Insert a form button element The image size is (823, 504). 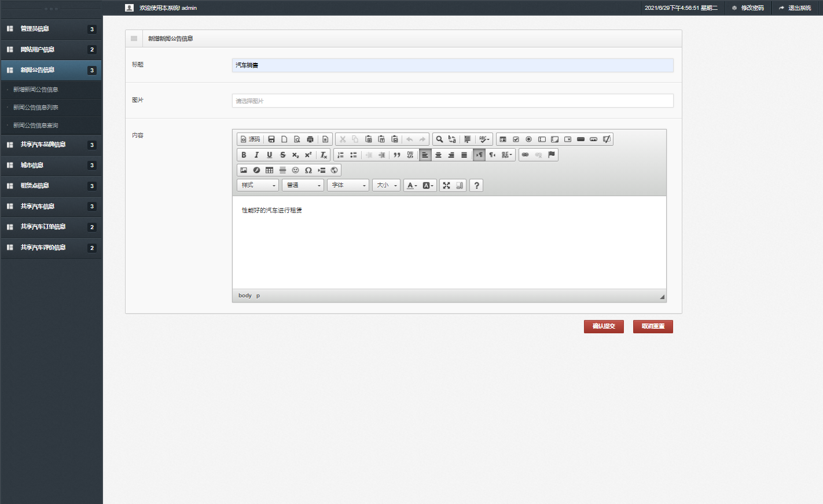(x=580, y=139)
